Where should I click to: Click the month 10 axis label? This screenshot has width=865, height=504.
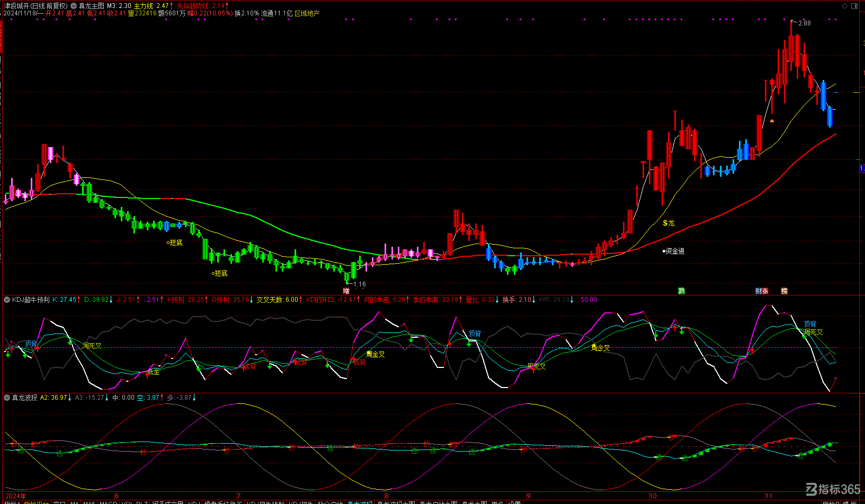(653, 496)
